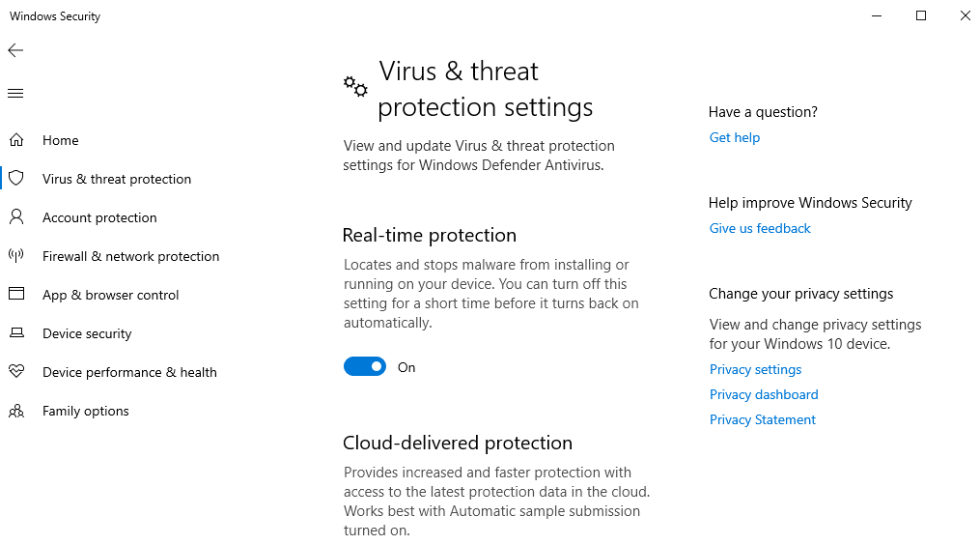Click the back arrow icon
980x545 pixels.
(x=15, y=50)
